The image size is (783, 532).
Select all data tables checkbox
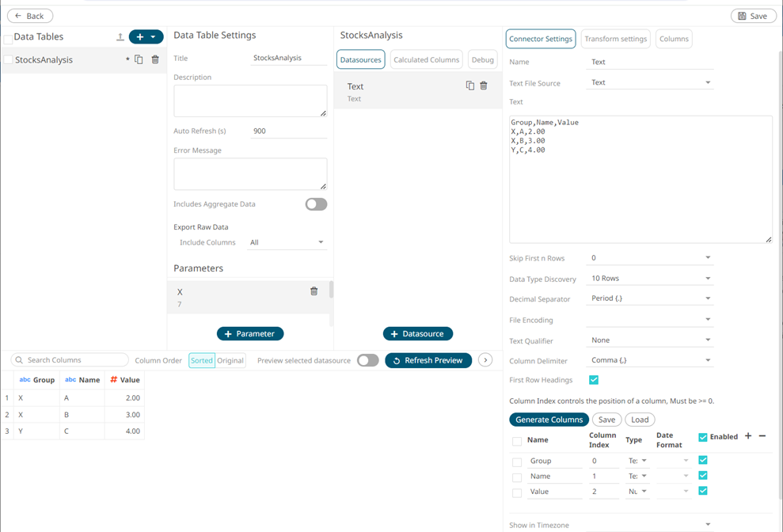8,40
